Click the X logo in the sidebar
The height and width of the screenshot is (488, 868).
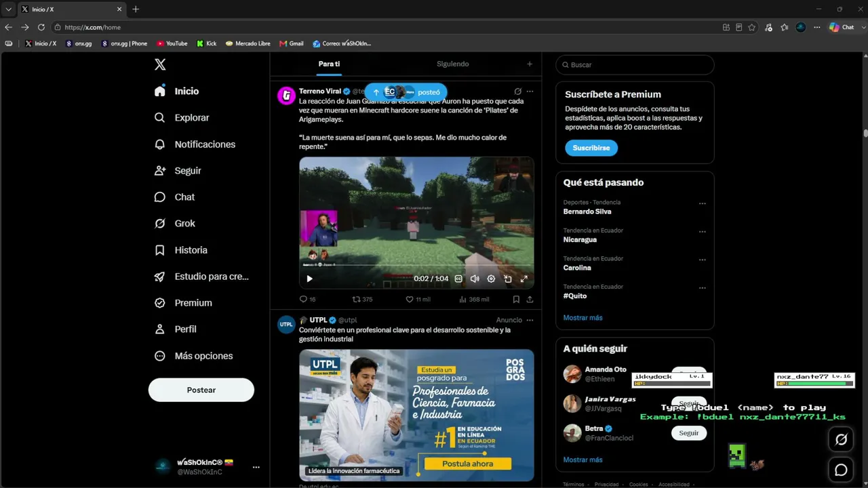[160, 64]
